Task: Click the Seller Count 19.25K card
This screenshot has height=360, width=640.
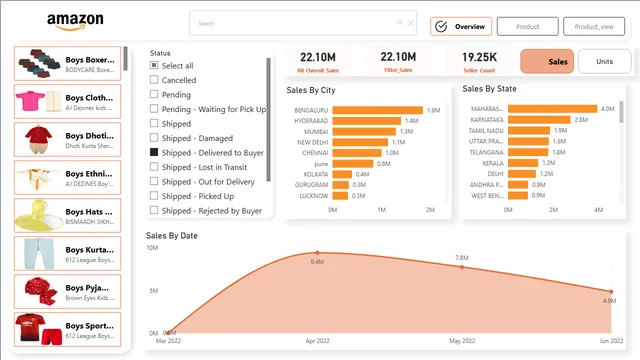Action: [479, 62]
